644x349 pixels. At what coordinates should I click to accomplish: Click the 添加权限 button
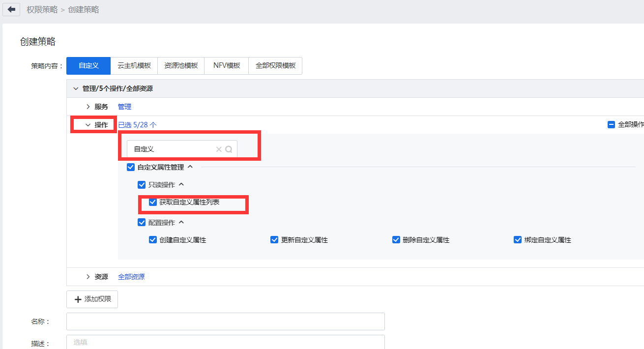[92, 299]
